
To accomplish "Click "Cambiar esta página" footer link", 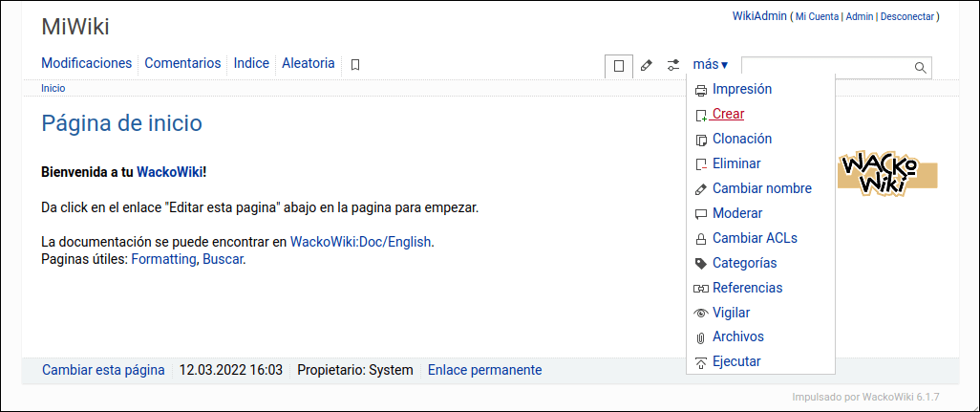I will [103, 370].
